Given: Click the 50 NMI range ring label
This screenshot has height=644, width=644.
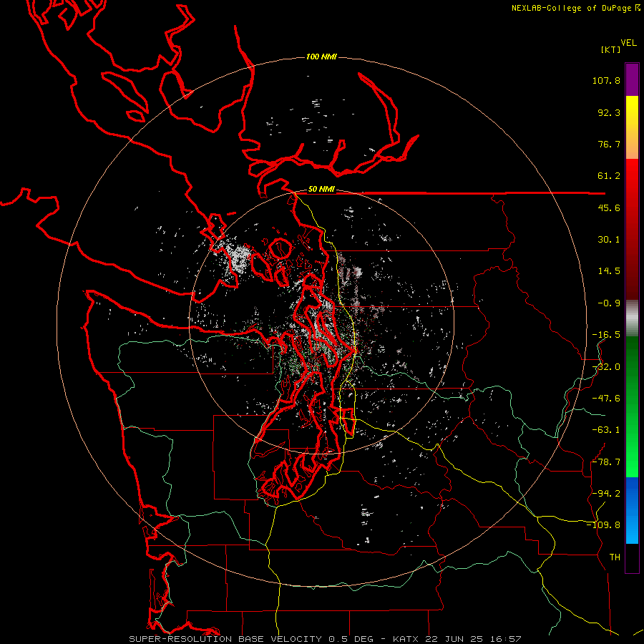Looking at the screenshot, I should point(321,190).
